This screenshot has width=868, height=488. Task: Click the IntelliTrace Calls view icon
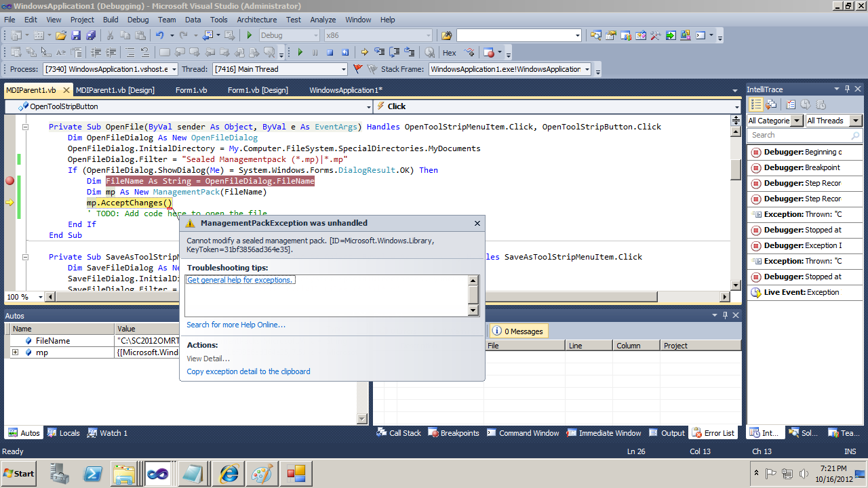click(x=772, y=104)
